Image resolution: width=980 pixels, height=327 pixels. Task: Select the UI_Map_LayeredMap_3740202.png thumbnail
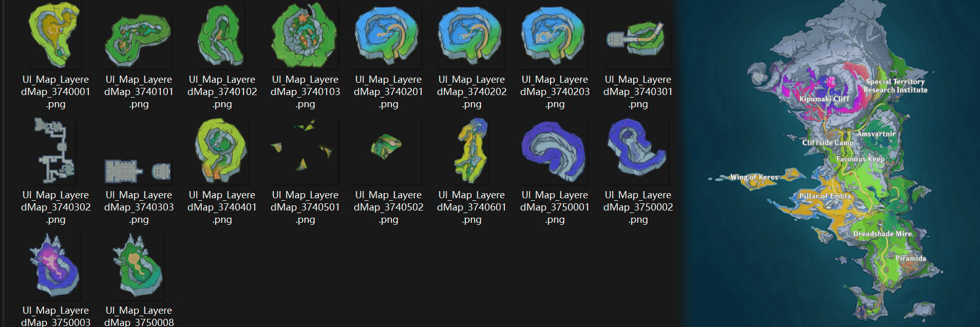point(472,37)
